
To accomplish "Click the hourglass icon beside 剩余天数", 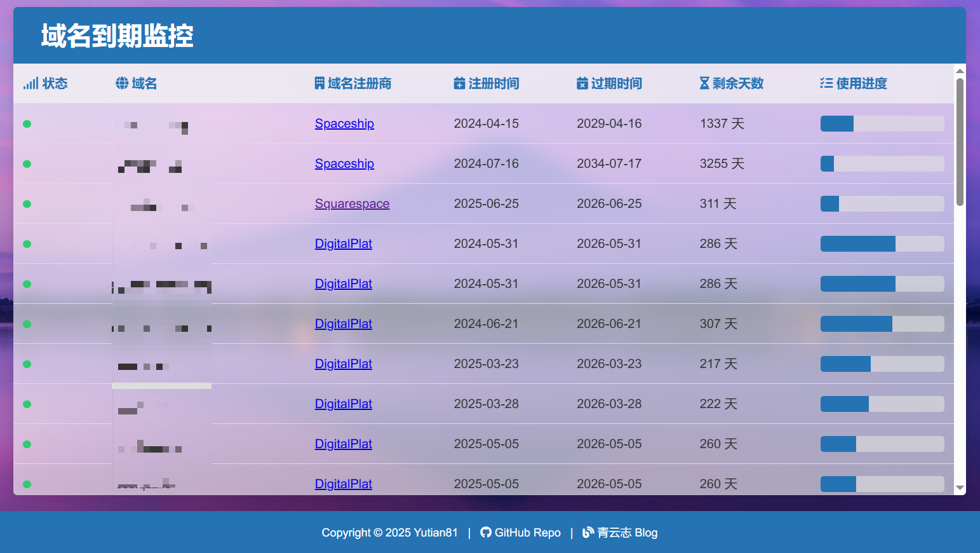I will (704, 83).
